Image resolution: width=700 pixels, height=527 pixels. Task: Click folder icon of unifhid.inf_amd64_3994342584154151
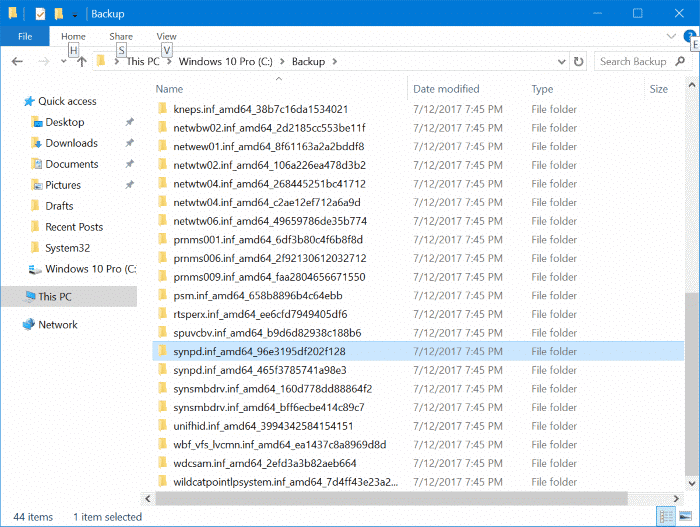point(162,426)
